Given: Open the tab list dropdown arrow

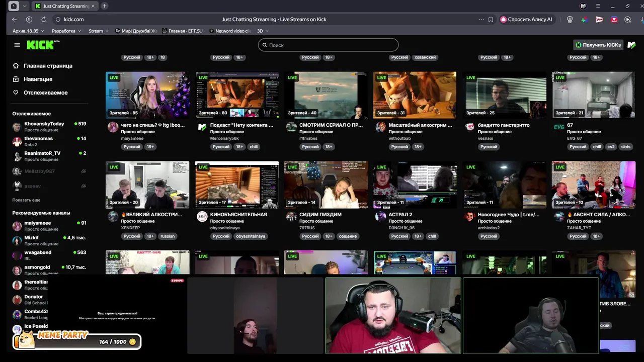Looking at the screenshot, I should click(x=25, y=6).
